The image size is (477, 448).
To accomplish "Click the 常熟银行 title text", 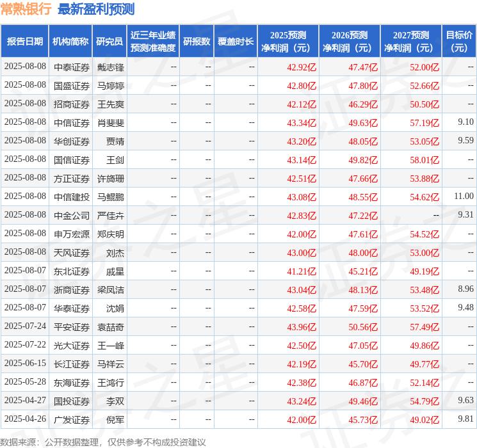I will 26,9.
